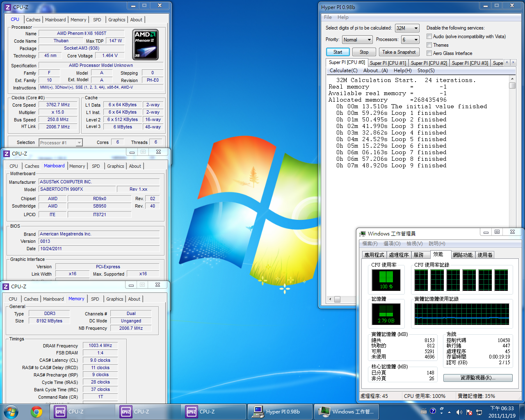Open the Action Center flag icon
Screen dimensions: 525x420
pos(469,412)
